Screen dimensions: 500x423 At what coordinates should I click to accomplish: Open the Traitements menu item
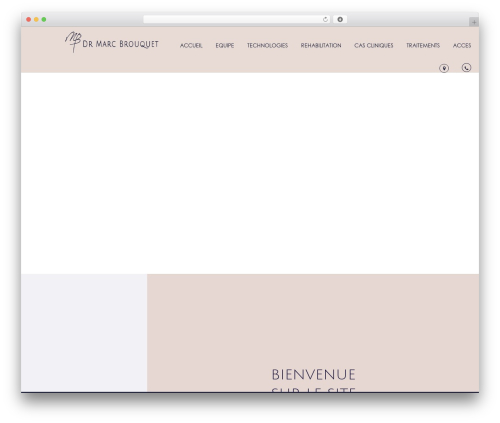point(423,45)
